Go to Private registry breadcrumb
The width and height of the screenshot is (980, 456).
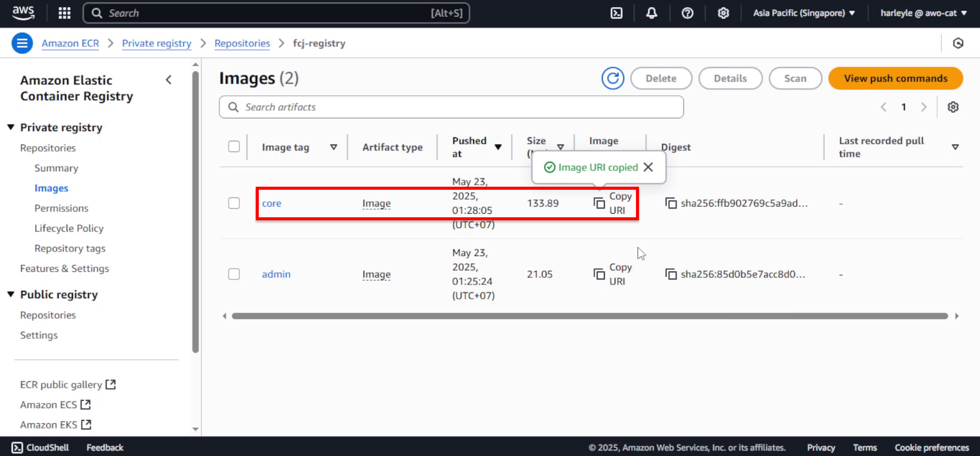157,43
